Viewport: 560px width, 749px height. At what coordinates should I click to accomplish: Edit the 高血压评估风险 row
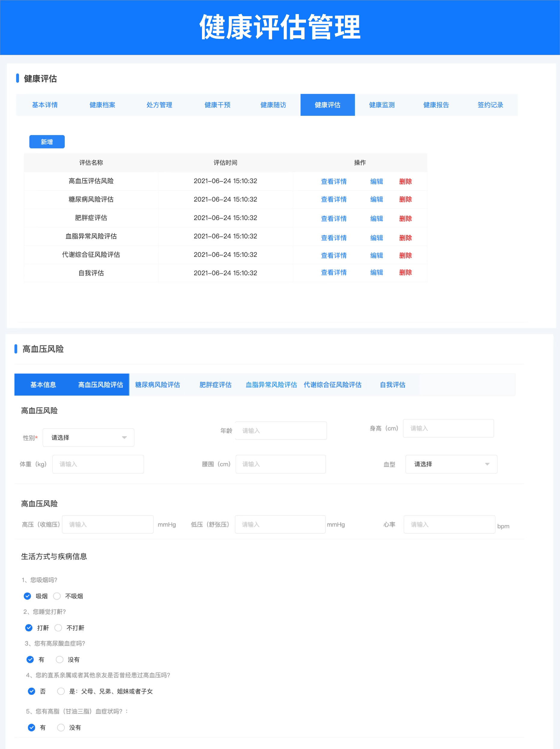coord(376,181)
